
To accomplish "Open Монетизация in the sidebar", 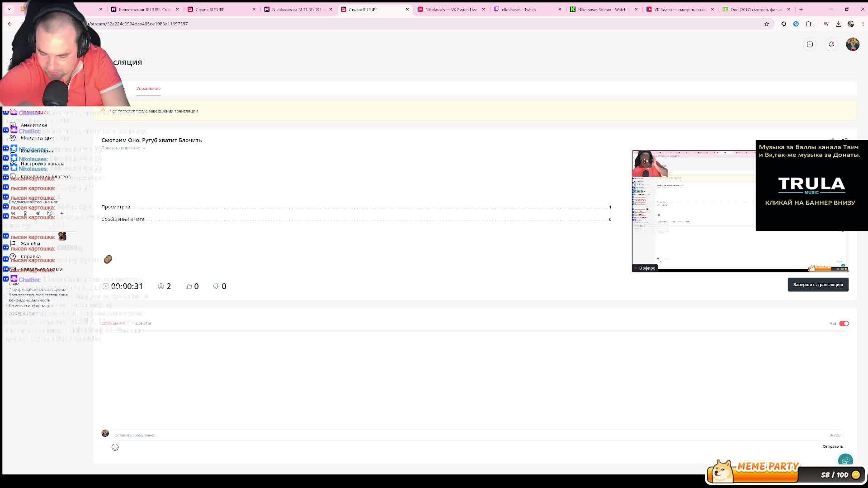I will 37,138.
